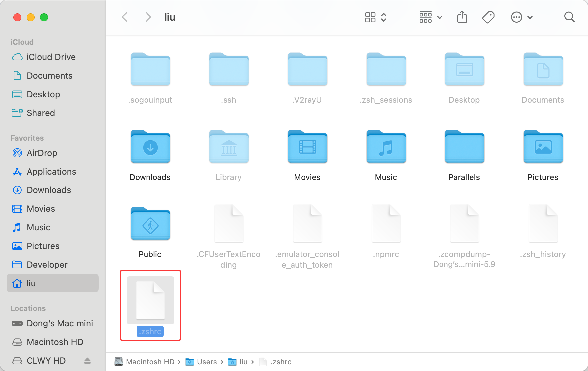Click the Edit Tags icon
The width and height of the screenshot is (588, 371).
(488, 17)
